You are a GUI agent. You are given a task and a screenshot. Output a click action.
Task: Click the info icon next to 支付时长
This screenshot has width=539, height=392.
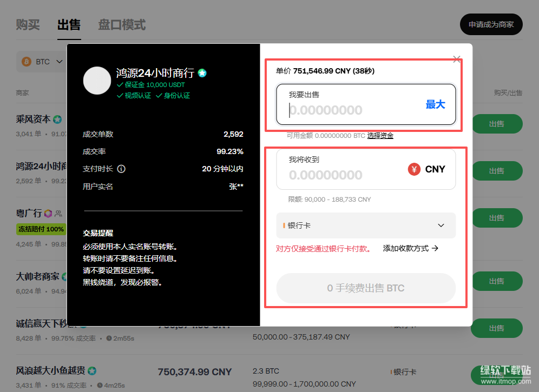[x=121, y=169]
